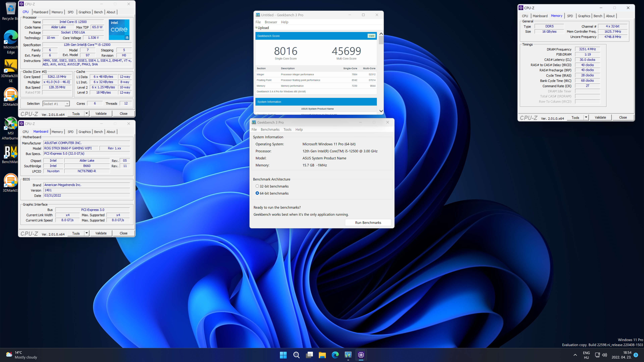Switch to CPU tab in Mainboard CPU-Z window

tap(25, 132)
